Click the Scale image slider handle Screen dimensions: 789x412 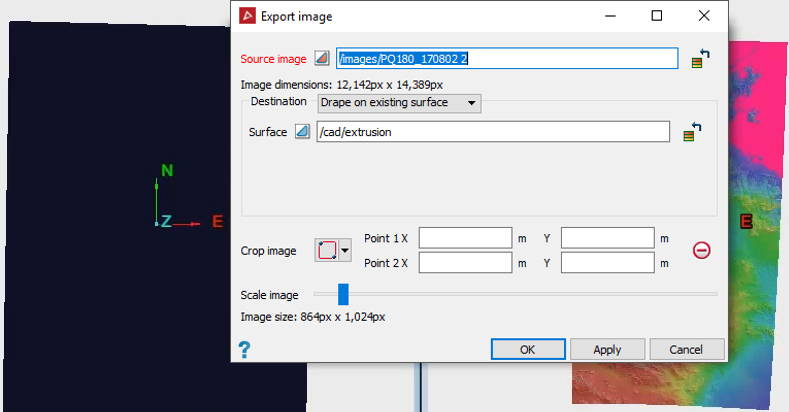tap(343, 294)
